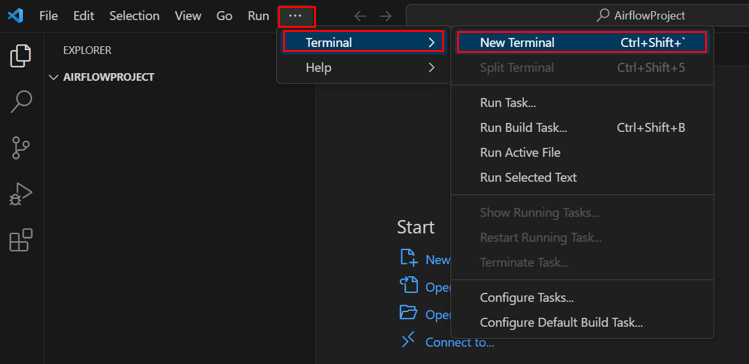Screen dimensions: 749x364
Task: Open the Selection menu
Action: (x=134, y=16)
